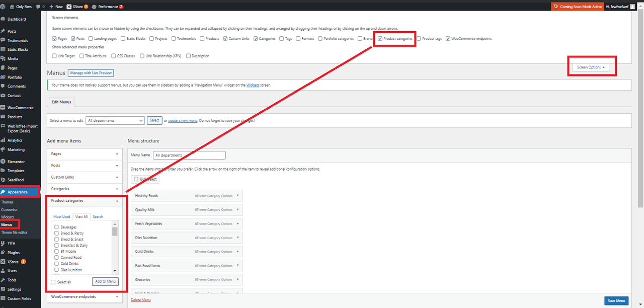Viewport: 644px width, 308px height.
Task: Open Customise under Appearance
Action: [x=9, y=210]
